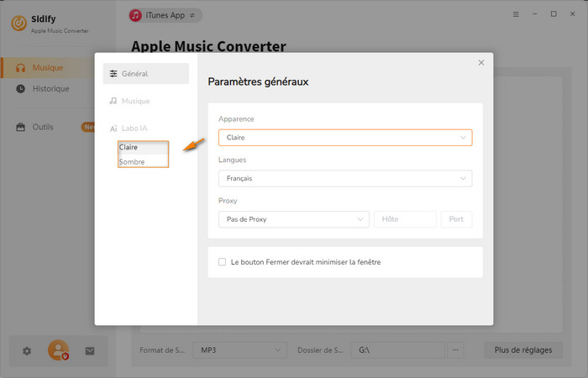
Task: Click the mail envelope icon
Action: (x=90, y=350)
